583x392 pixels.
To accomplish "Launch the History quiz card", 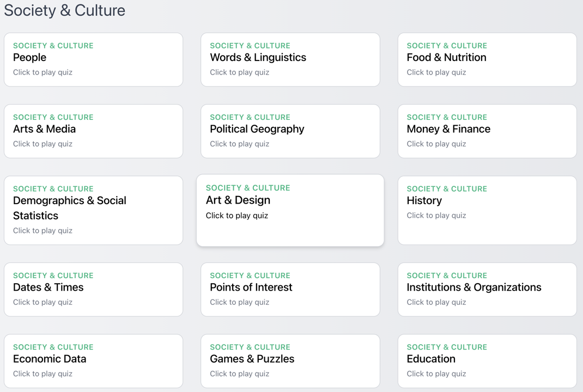I will click(x=487, y=210).
